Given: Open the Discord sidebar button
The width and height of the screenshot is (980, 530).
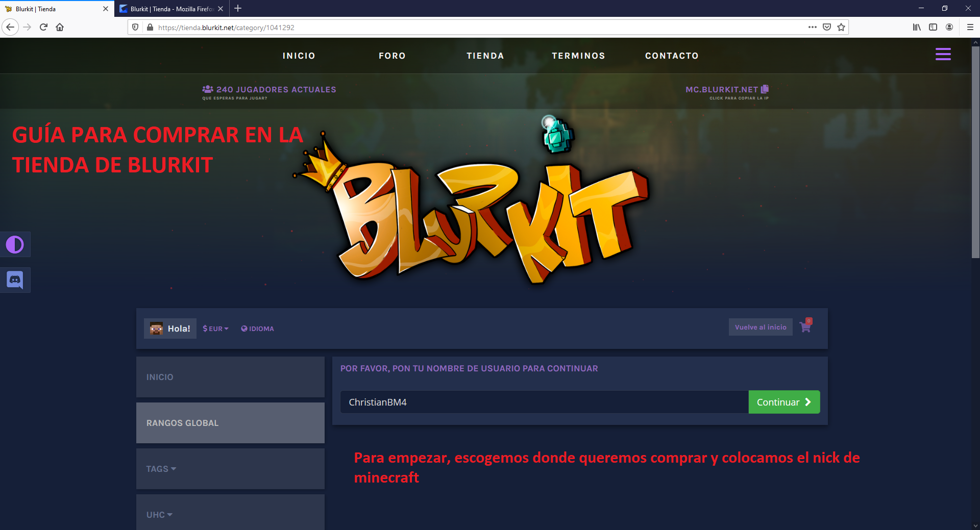Looking at the screenshot, I should tap(15, 280).
